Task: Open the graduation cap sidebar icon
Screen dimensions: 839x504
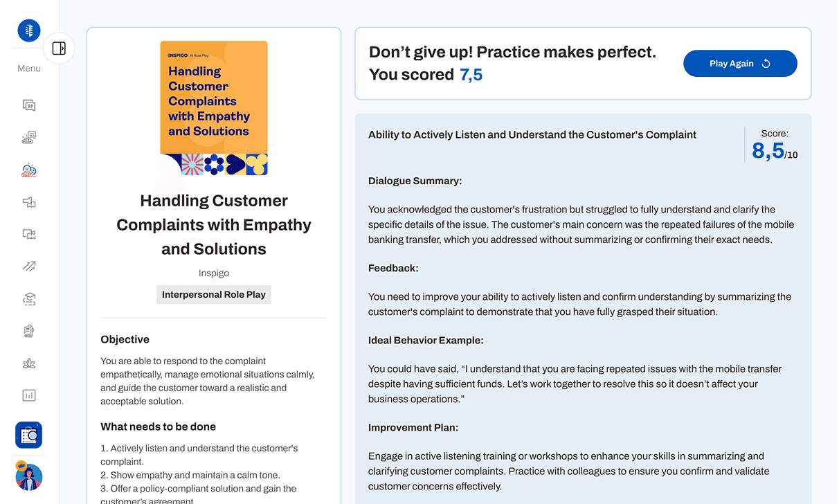Action: 29,299
